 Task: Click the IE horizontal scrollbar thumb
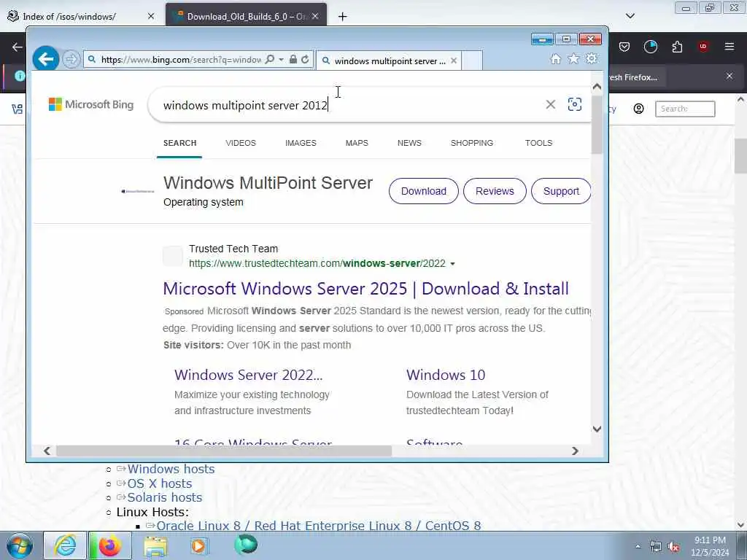(224, 451)
